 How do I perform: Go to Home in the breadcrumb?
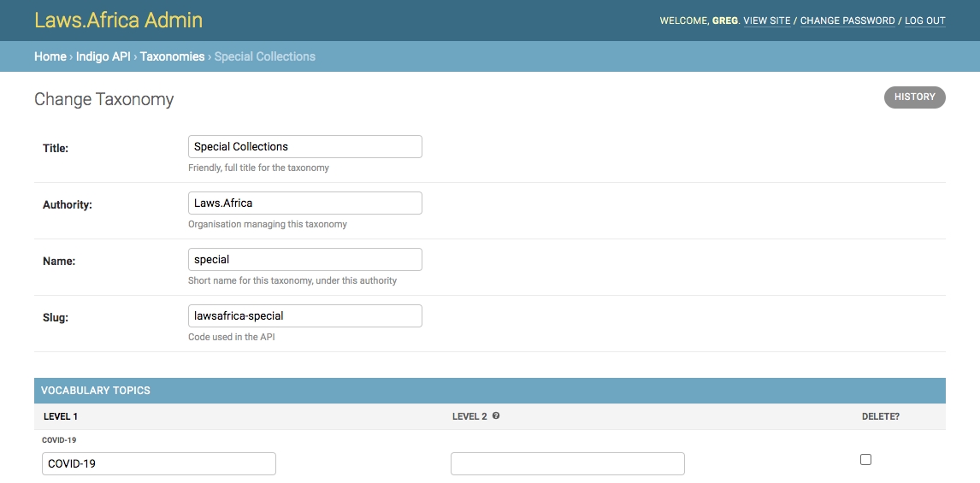coord(50,56)
